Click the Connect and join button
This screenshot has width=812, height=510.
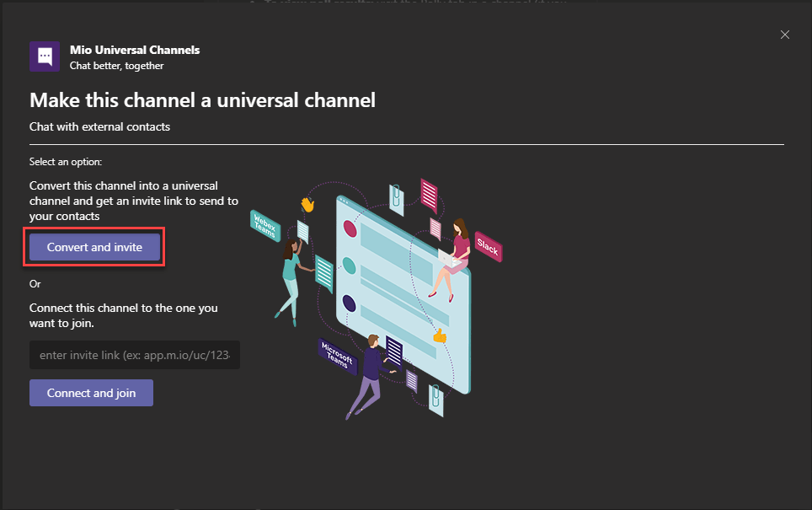[x=91, y=393]
